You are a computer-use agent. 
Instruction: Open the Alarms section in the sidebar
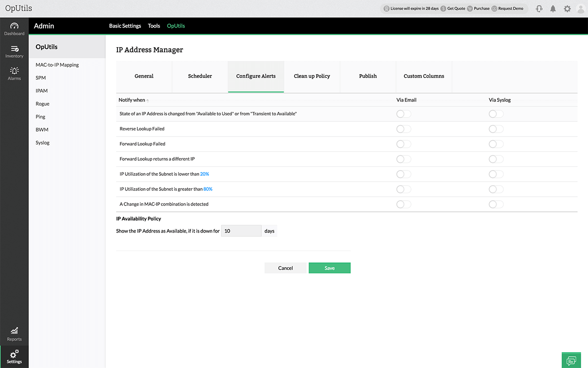[14, 72]
